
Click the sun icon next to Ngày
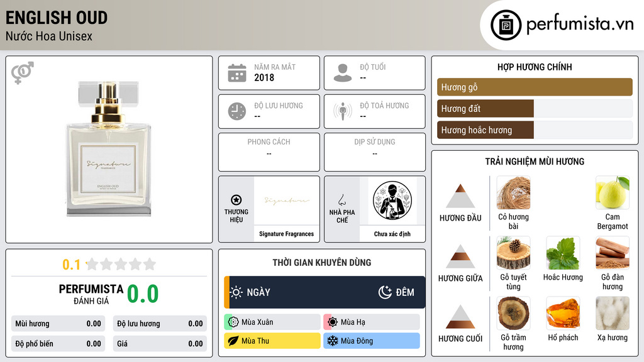[236, 292]
